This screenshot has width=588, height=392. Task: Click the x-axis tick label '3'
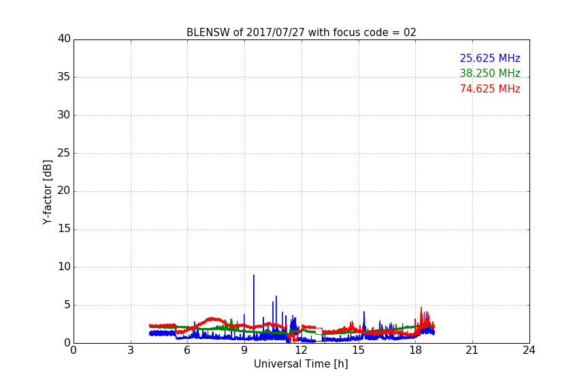click(x=131, y=350)
